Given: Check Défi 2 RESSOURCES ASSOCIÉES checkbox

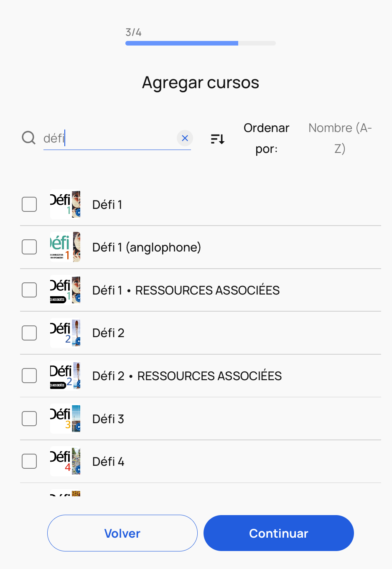Looking at the screenshot, I should click(x=29, y=376).
